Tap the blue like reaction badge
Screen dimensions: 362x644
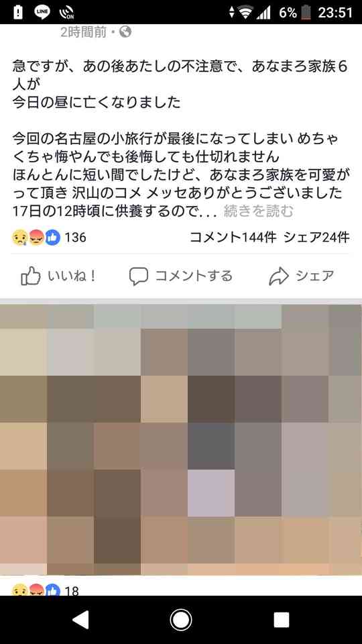52,237
